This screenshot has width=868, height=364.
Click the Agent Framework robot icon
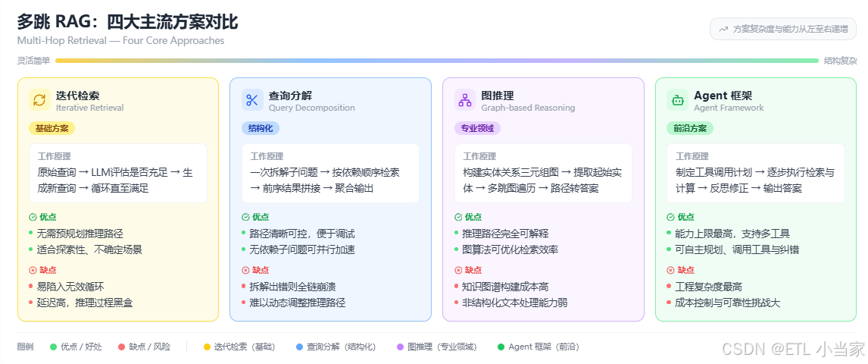pos(678,100)
